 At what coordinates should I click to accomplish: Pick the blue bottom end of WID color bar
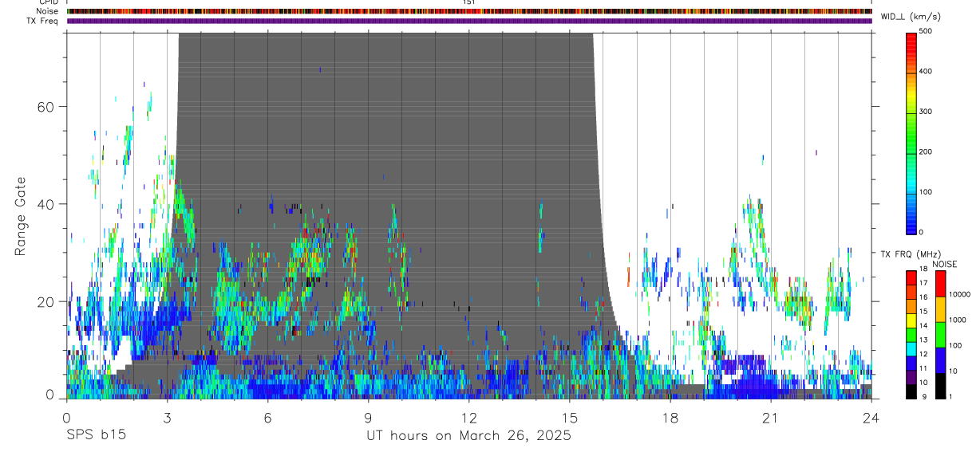tap(911, 228)
